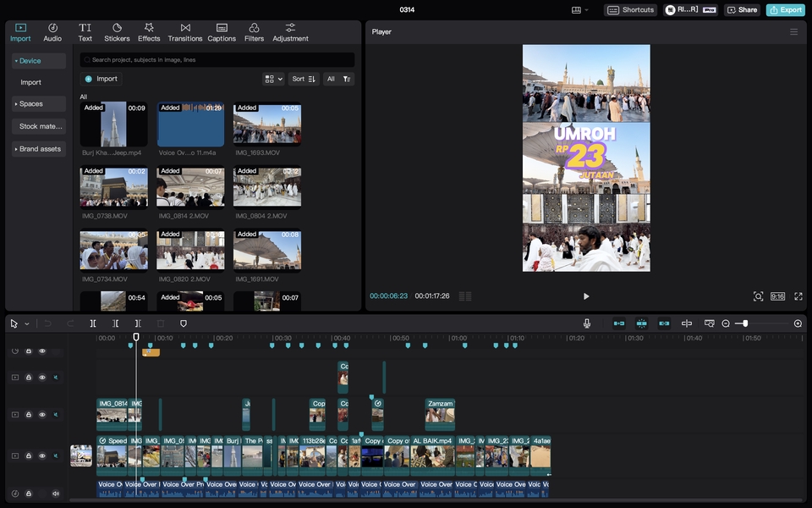Open the Captions tab
This screenshot has width=812, height=508.
(222, 32)
